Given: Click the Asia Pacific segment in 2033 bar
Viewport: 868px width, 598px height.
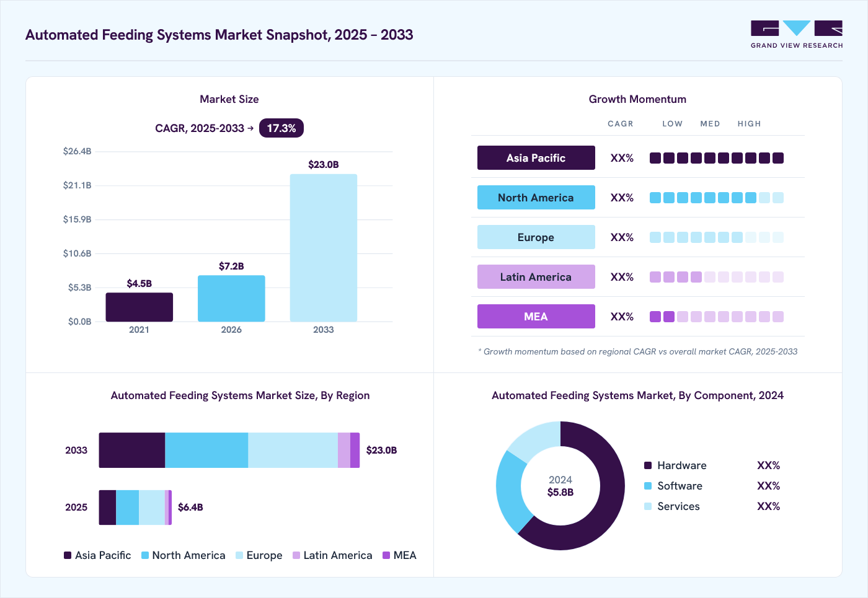Looking at the screenshot, I should click(x=132, y=451).
